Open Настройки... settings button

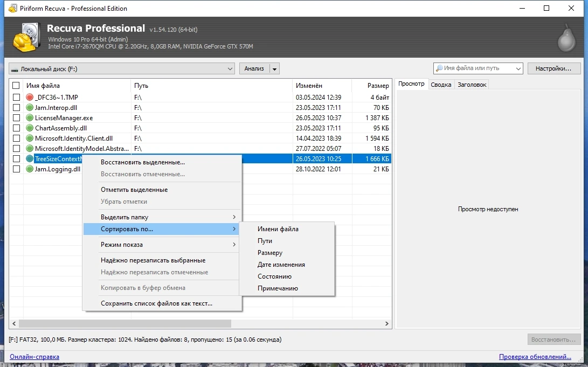tap(554, 68)
